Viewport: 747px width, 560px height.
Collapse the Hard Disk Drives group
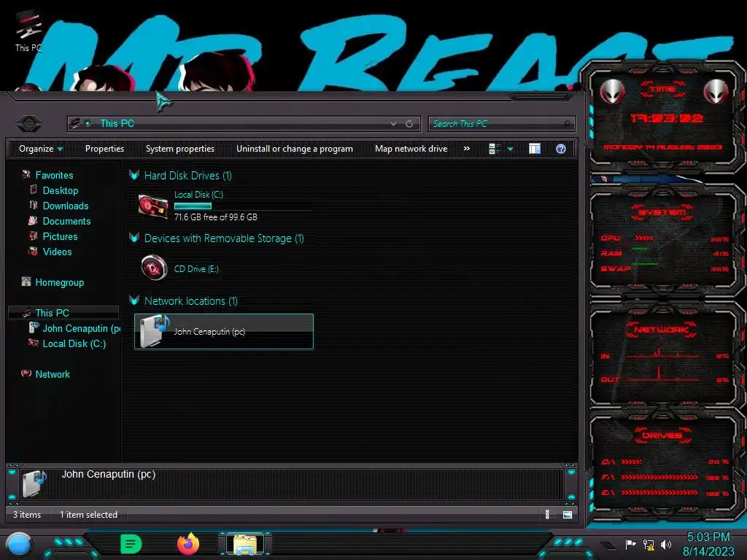tap(134, 175)
